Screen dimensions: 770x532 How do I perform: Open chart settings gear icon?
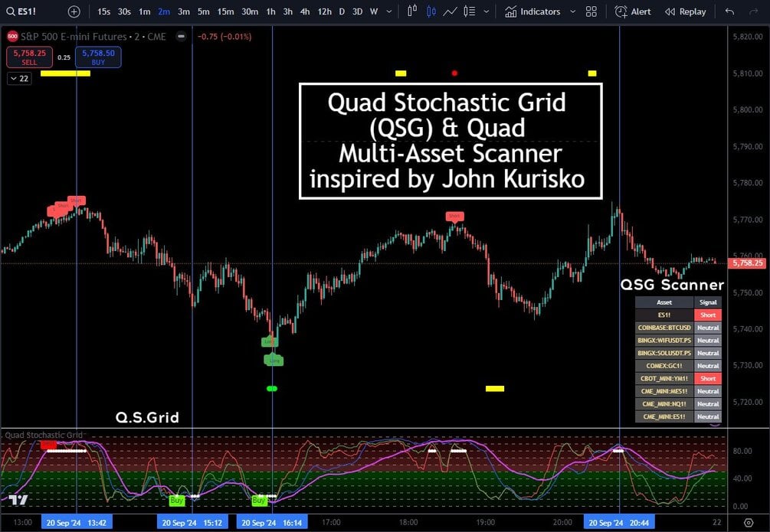(x=749, y=522)
